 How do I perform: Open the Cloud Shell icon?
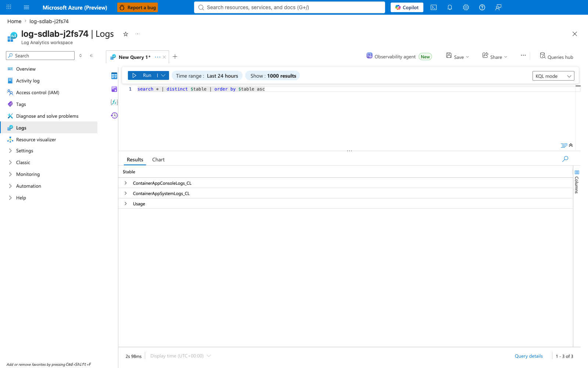click(x=434, y=7)
